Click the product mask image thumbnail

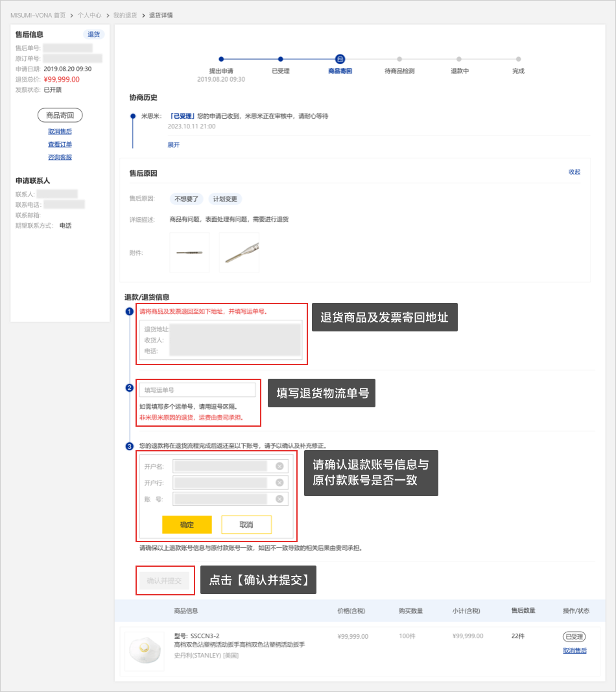click(145, 651)
